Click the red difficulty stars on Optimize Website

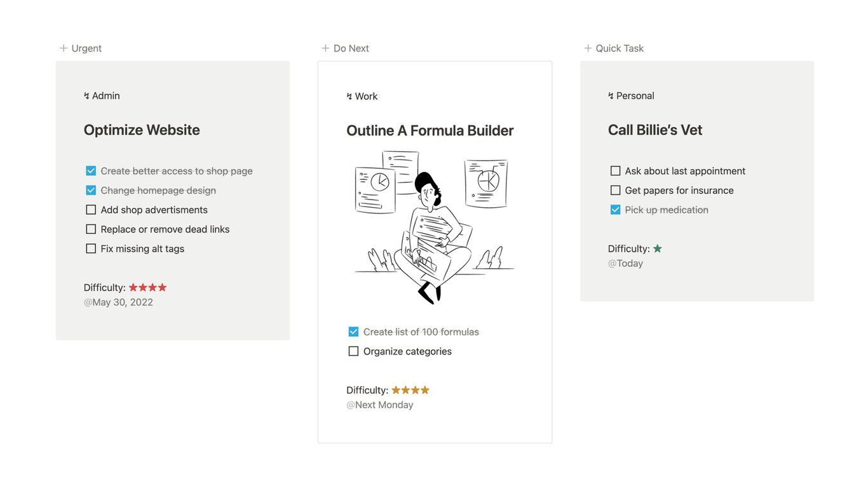[x=147, y=288]
